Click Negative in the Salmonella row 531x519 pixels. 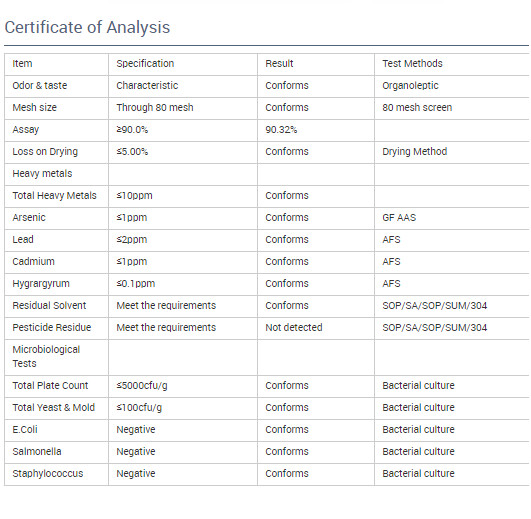(x=136, y=452)
